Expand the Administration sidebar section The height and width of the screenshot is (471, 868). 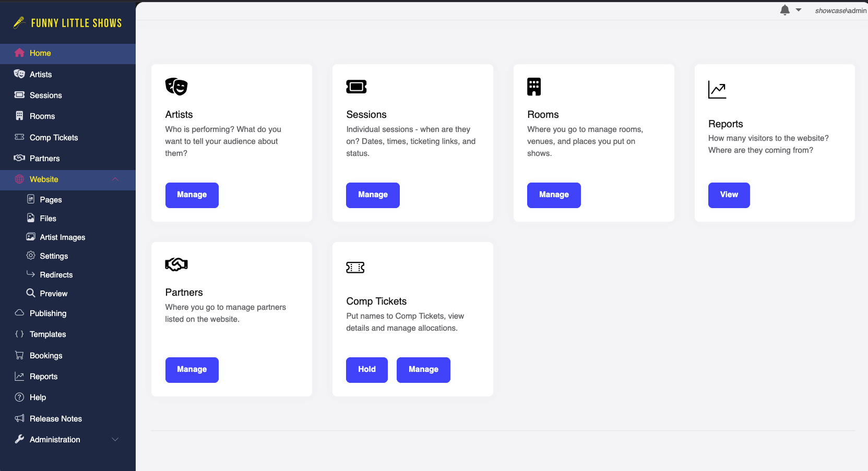pyautogui.click(x=115, y=440)
